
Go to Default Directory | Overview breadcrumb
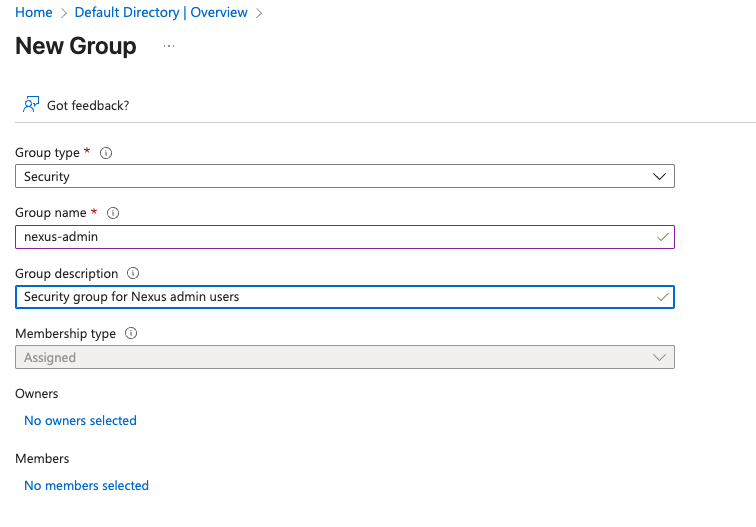[161, 12]
